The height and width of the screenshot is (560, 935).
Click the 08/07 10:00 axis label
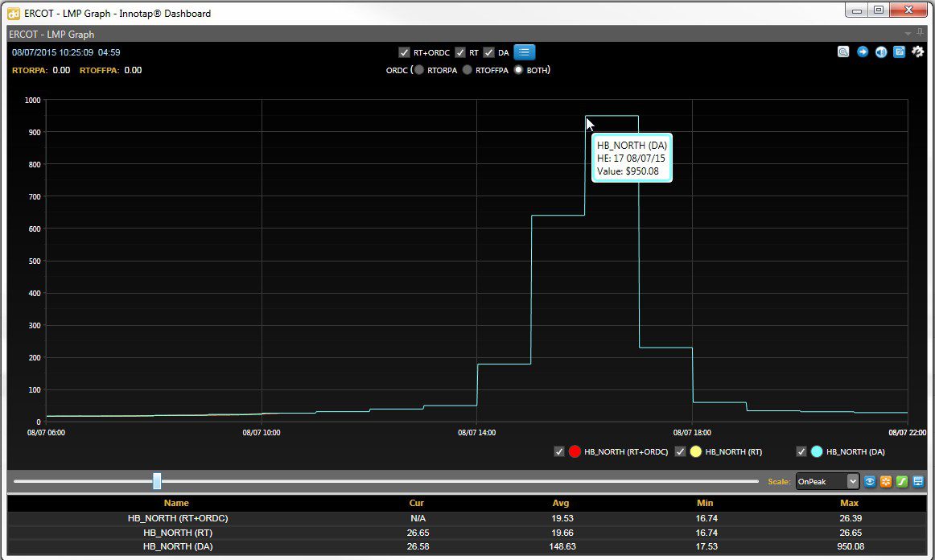coord(262,432)
